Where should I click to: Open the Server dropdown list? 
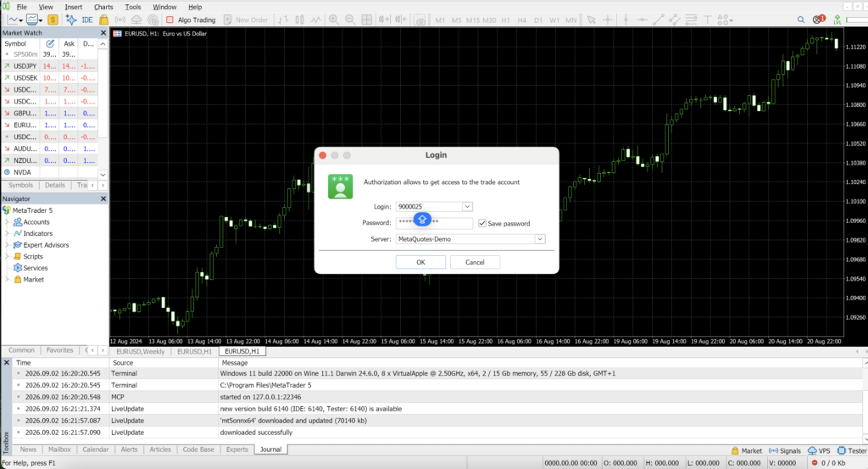click(x=540, y=239)
